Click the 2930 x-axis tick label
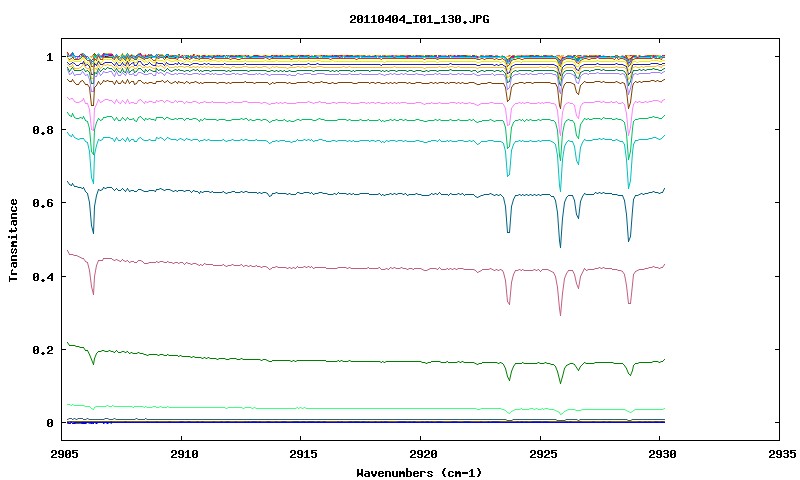This screenshot has width=800, height=480. coord(662,454)
